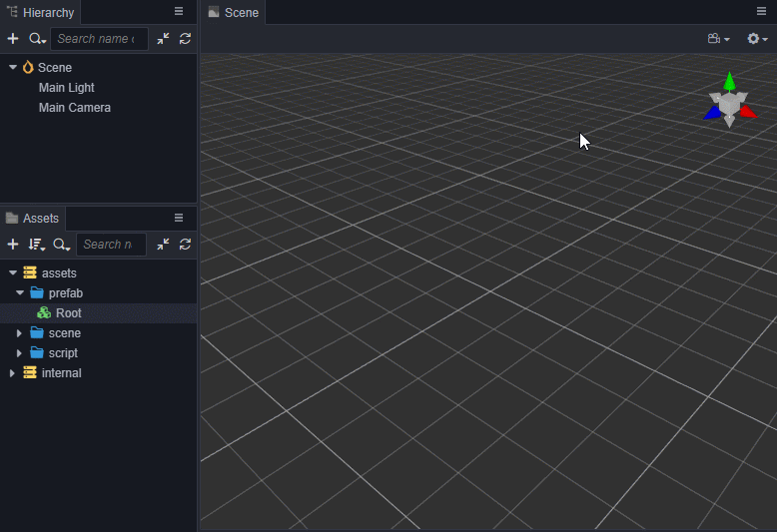Viewport: 777px width, 532px height.
Task: Collapse the prefab folder
Action: pyautogui.click(x=19, y=293)
